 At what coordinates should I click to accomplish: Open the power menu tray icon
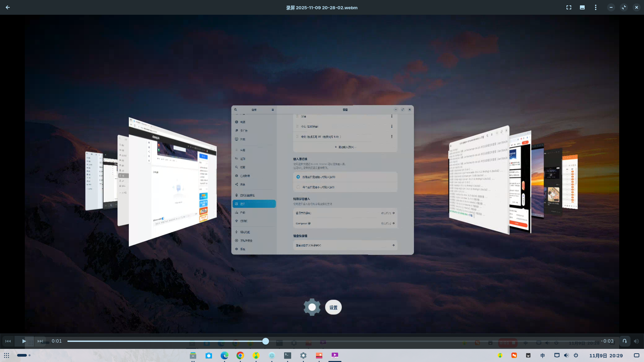(576, 355)
